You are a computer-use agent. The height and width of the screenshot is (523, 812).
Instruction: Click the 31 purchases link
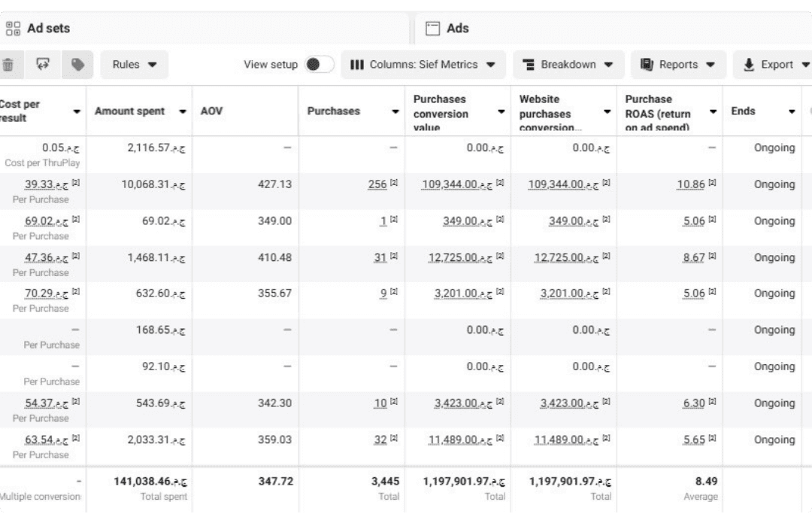tap(380, 257)
